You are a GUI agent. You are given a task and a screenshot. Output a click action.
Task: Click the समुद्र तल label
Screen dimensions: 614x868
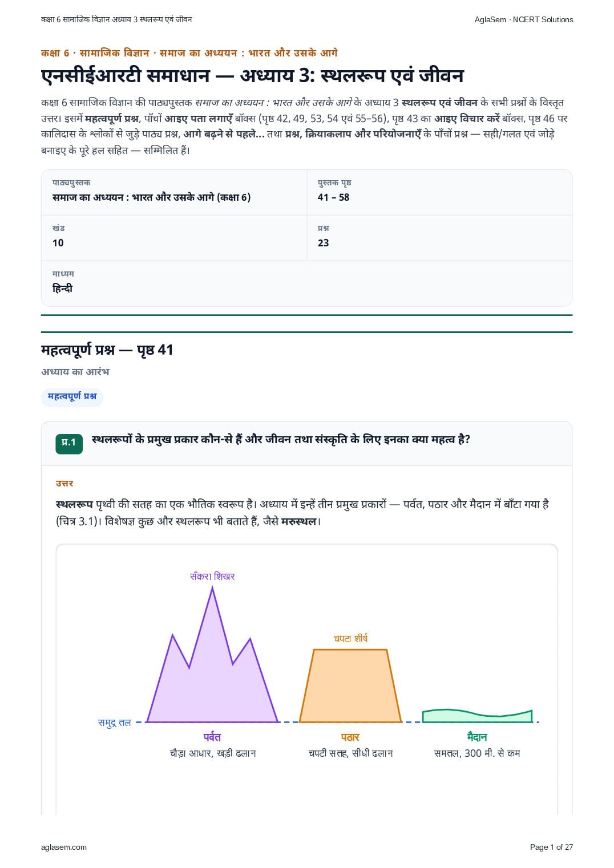point(115,723)
